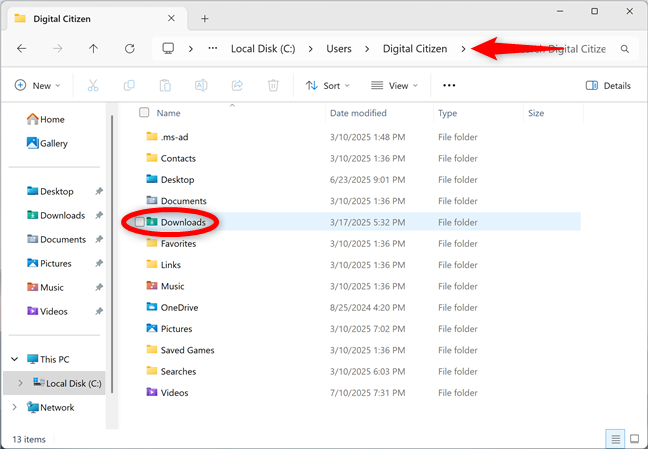Select the Pictures folder in file list
The image size is (648, 449).
(358, 329)
